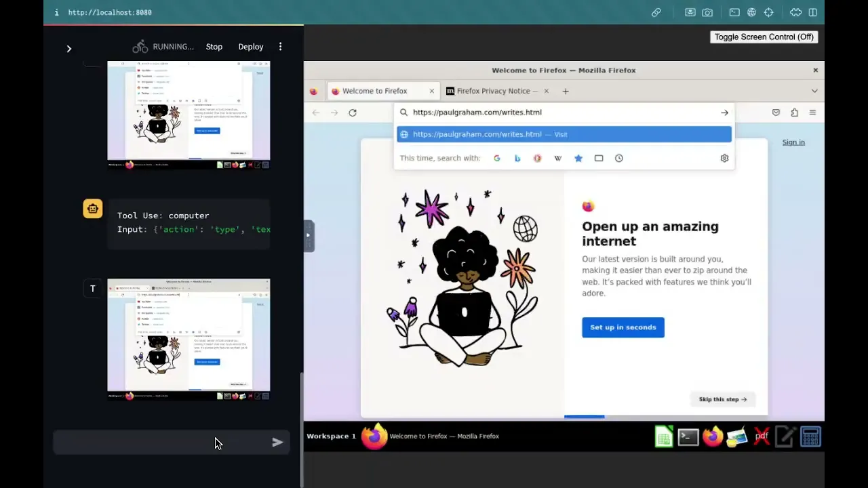Open Firefox extensions puzzle icon
The image size is (868, 488).
point(794,113)
